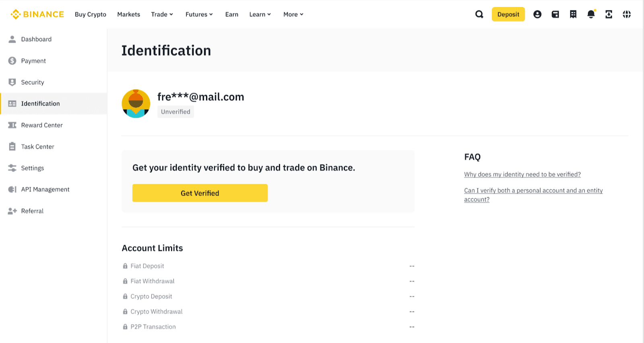Click the user avatar image
Image resolution: width=644 pixels, height=343 pixels.
(136, 104)
